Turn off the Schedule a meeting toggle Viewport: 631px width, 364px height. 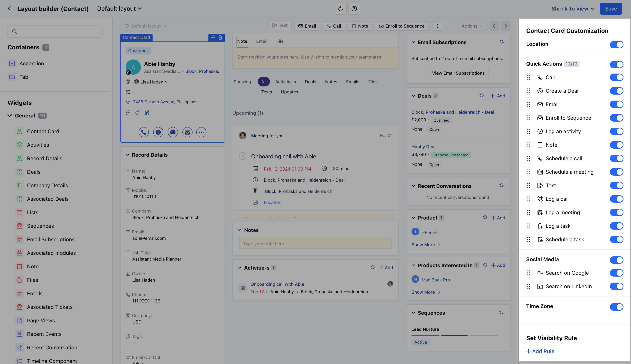point(616,172)
